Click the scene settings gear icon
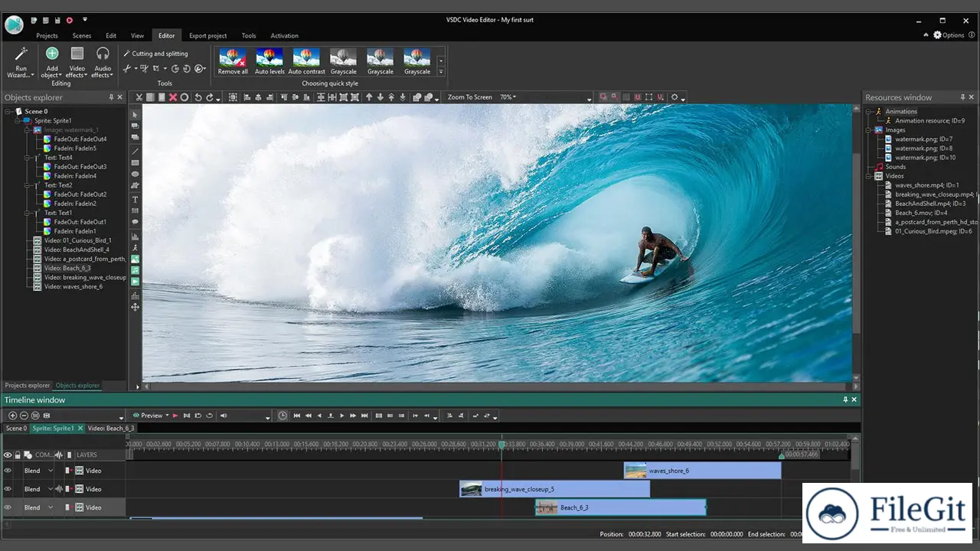The height and width of the screenshot is (551, 980). 675,97
